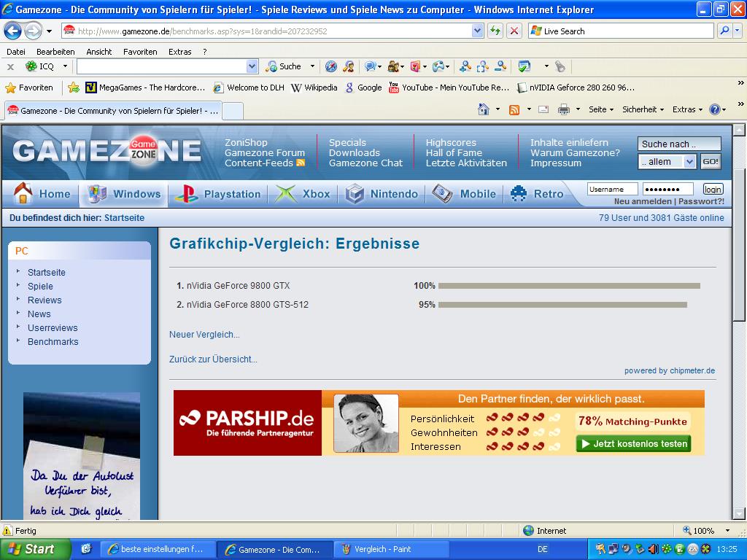Open the Seite dropdown menu

click(601, 109)
